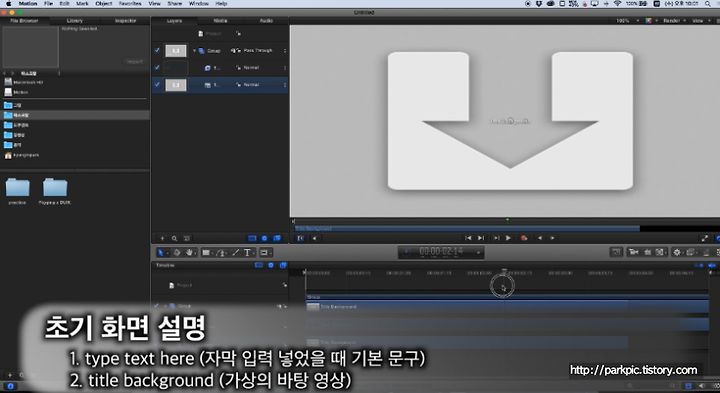This screenshot has width=720, height=393.
Task: Toggle show behaviors in Timeline header
Action: (x=271, y=265)
